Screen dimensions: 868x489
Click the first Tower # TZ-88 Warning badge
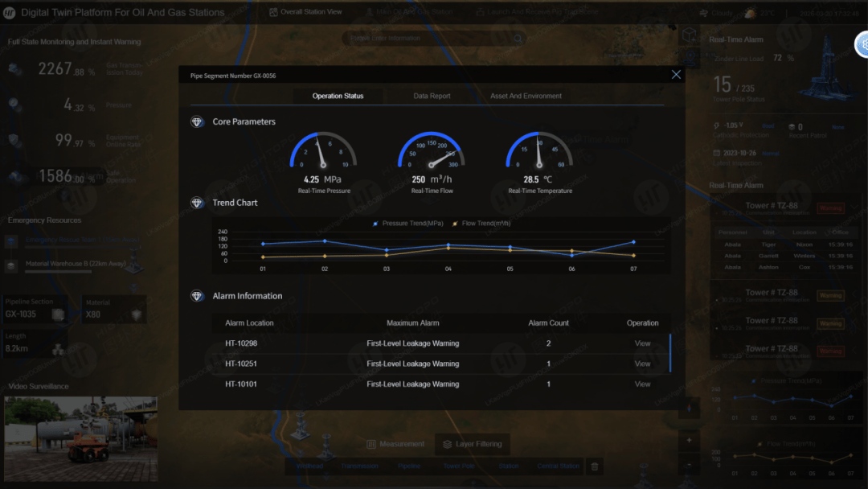click(830, 208)
